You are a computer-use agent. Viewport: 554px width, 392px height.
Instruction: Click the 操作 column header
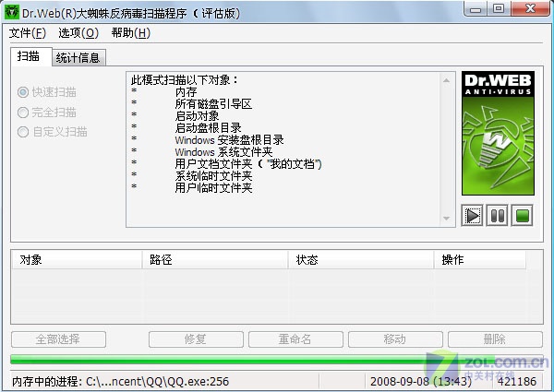pos(480,260)
